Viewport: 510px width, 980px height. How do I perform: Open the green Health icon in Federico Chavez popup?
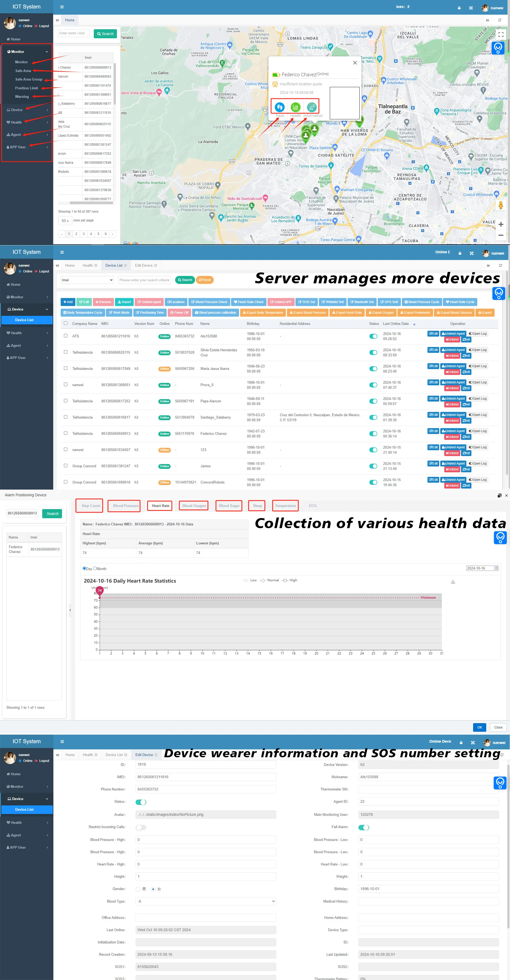tap(296, 107)
